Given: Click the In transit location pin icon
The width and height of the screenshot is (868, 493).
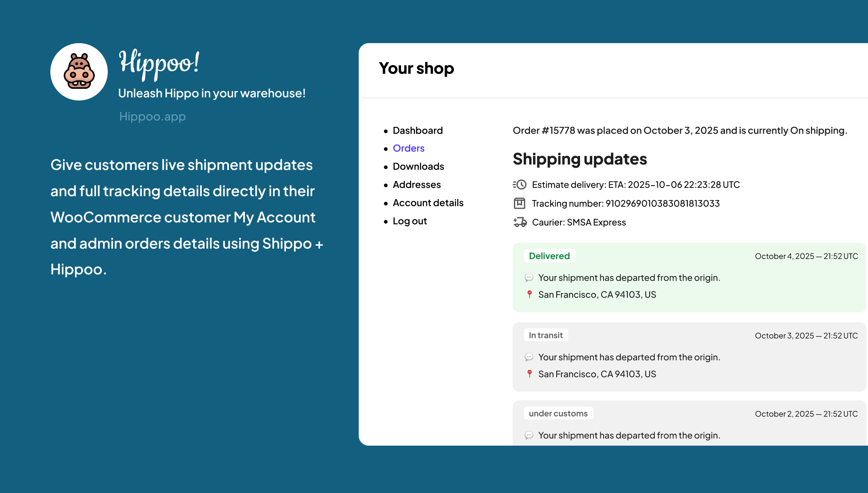Looking at the screenshot, I should [x=529, y=374].
